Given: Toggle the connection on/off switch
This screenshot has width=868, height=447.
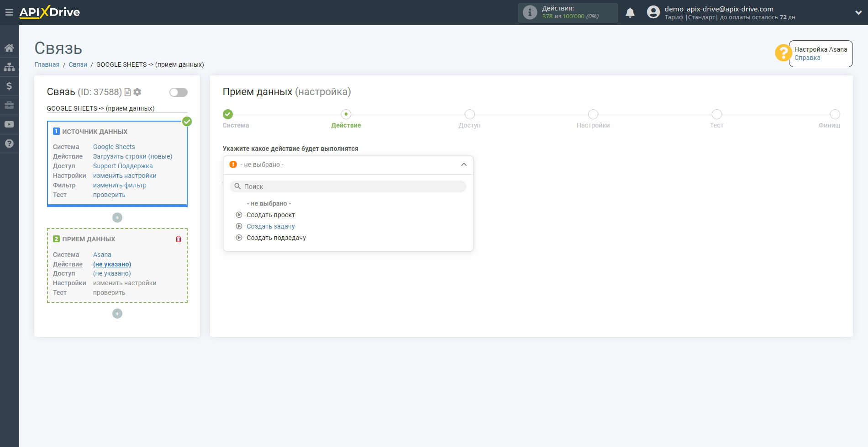Looking at the screenshot, I should pos(179,92).
